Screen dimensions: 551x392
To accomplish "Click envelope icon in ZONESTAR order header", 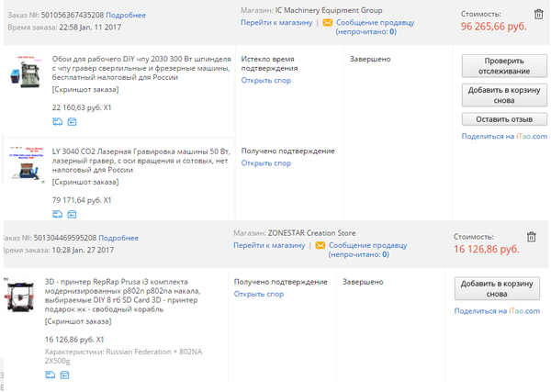I will click(319, 245).
